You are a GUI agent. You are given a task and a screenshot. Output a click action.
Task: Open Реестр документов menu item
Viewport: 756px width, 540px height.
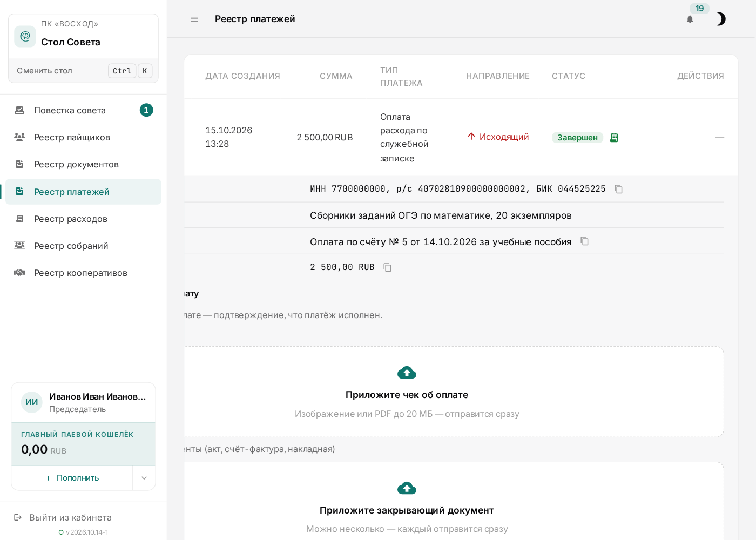[84, 164]
